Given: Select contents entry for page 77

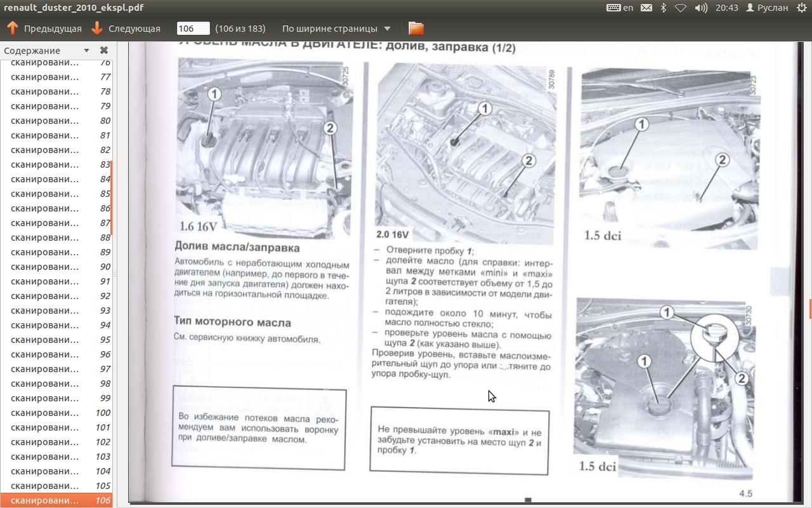Looking at the screenshot, I should point(56,77).
